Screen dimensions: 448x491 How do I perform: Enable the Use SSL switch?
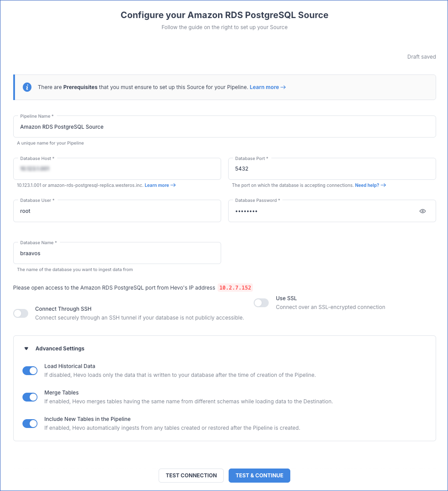[261, 303]
